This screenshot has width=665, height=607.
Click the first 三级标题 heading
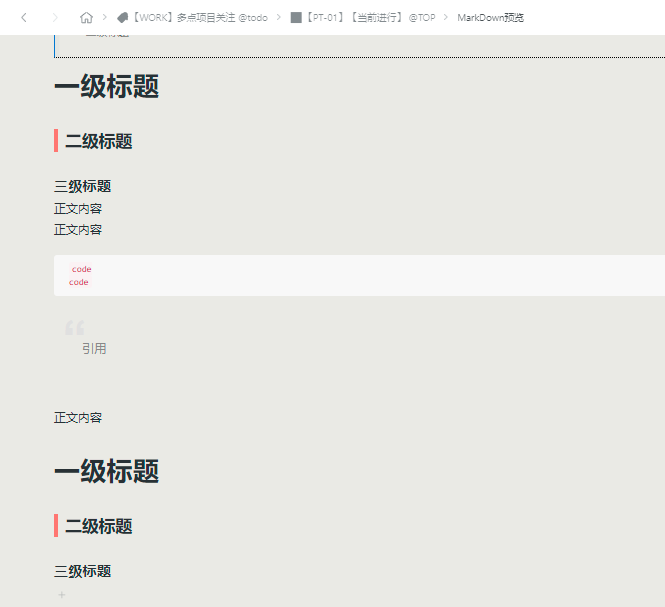tap(83, 186)
